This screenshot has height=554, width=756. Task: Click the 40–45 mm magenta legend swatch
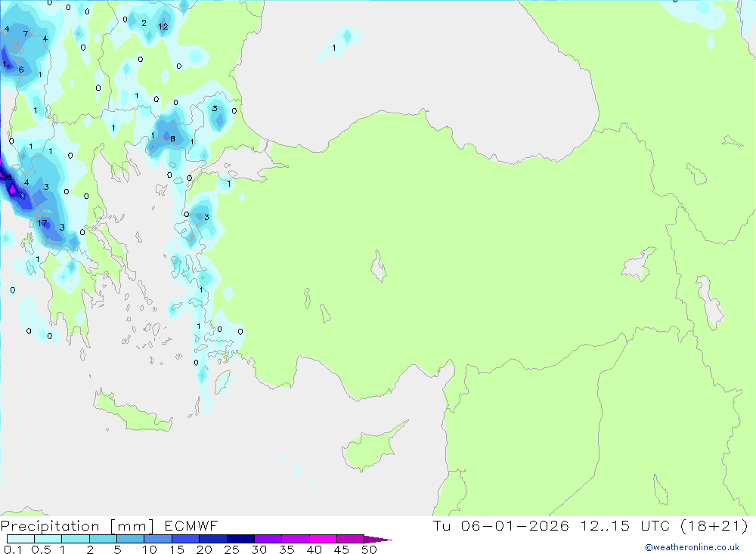coord(323,539)
